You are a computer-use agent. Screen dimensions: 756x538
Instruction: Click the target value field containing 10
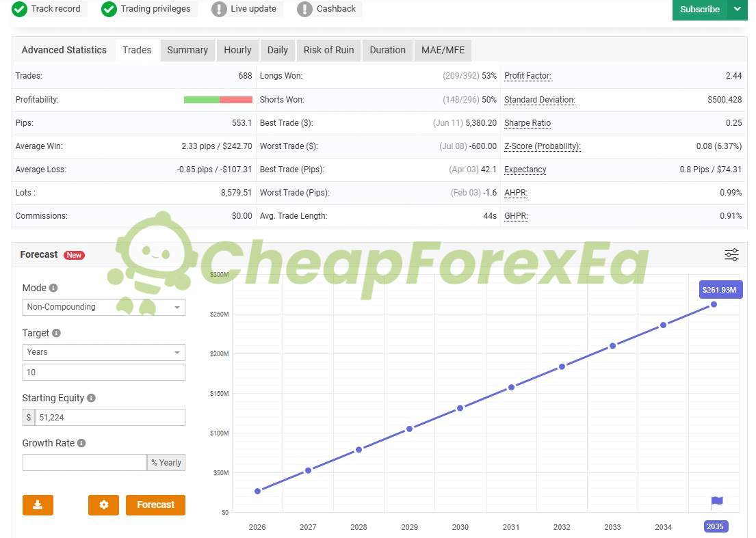coord(104,373)
